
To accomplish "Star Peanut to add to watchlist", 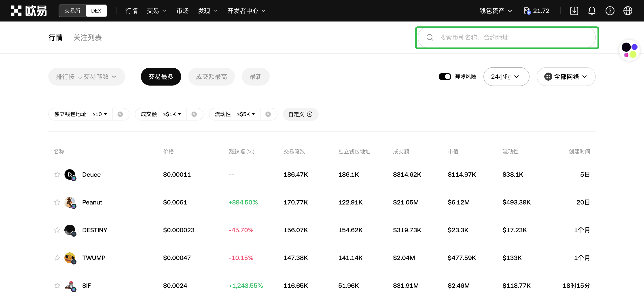I will pos(57,202).
